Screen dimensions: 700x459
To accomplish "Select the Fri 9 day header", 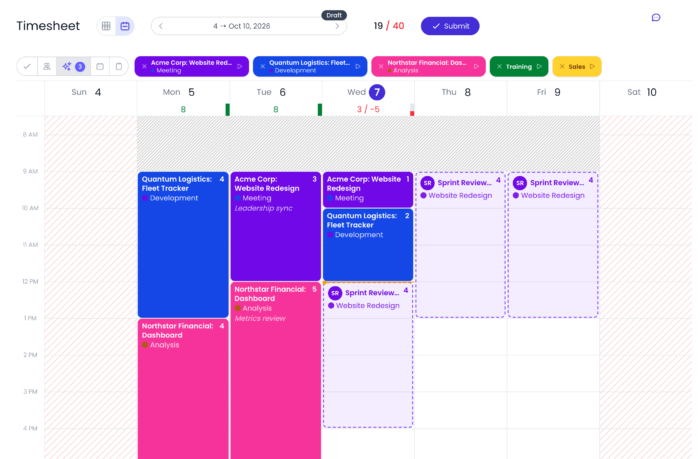I will (x=549, y=92).
